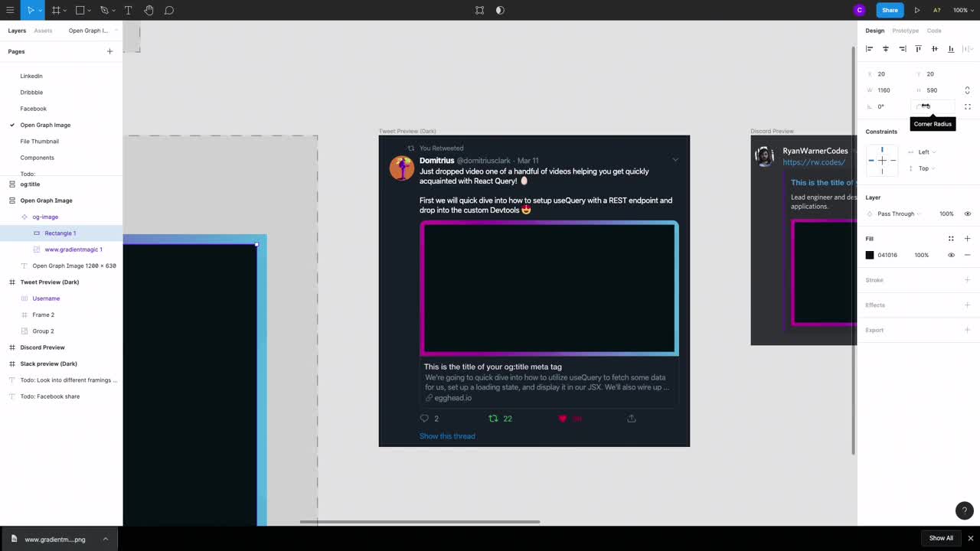This screenshot has height=551, width=980.
Task: Select the Pen tool
Action: point(103,10)
